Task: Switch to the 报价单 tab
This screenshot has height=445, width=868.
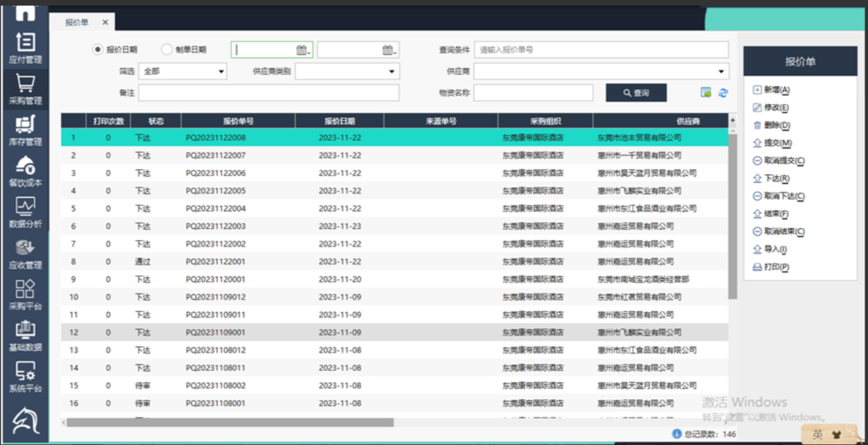Action: [x=77, y=22]
